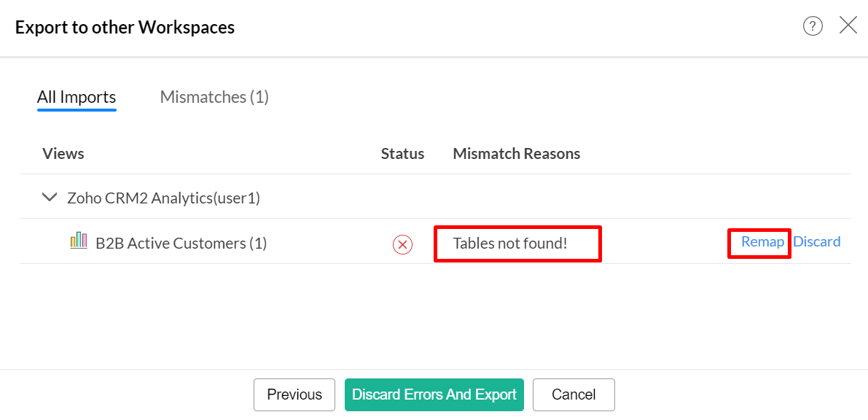Image resolution: width=868 pixels, height=420 pixels.
Task: Click the 'Export to other Workspaces' dialog title
Action: pyautogui.click(x=125, y=28)
